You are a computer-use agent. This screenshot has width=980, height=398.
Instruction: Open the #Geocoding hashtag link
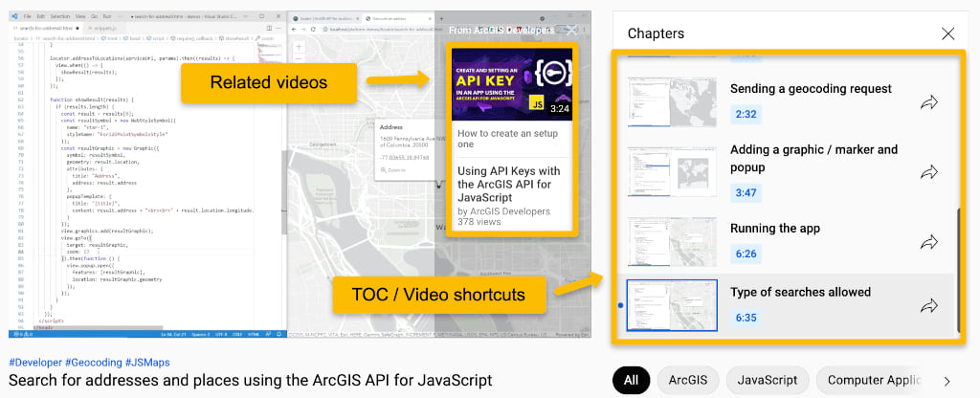click(93, 363)
